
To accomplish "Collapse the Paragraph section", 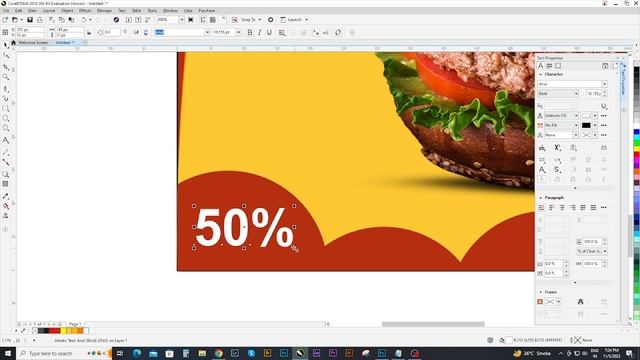I will (x=541, y=198).
